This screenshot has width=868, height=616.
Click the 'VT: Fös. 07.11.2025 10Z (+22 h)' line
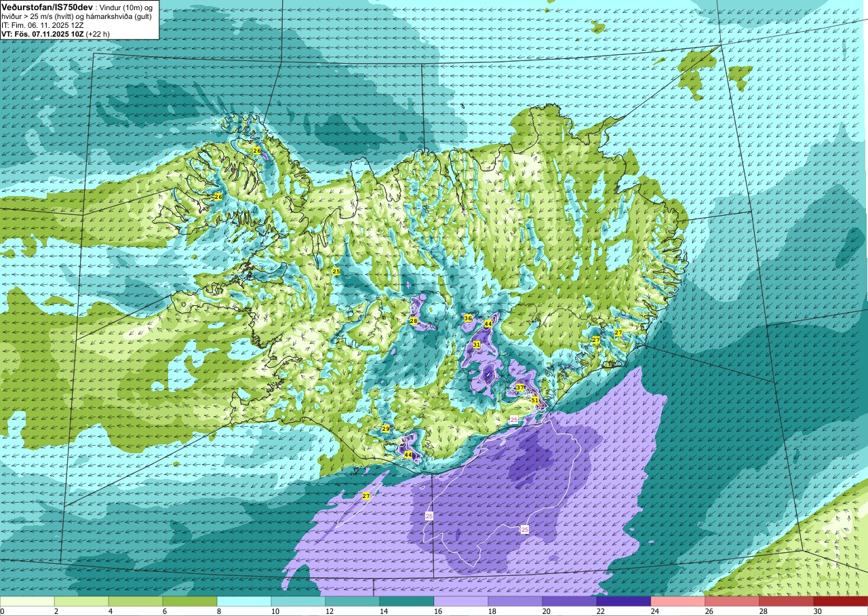click(x=56, y=33)
